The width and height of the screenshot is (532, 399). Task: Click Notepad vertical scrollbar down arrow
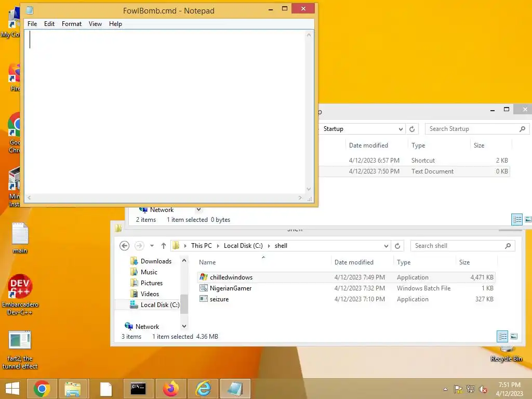309,189
